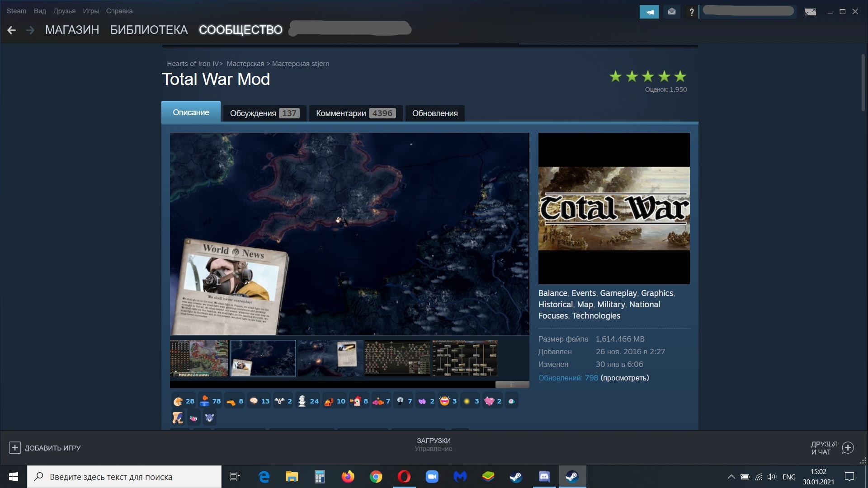
Task: Open Windows Task View icon
Action: (235, 477)
